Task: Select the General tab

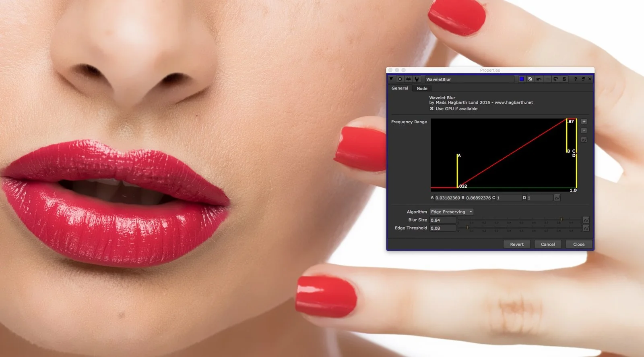Action: pos(400,88)
